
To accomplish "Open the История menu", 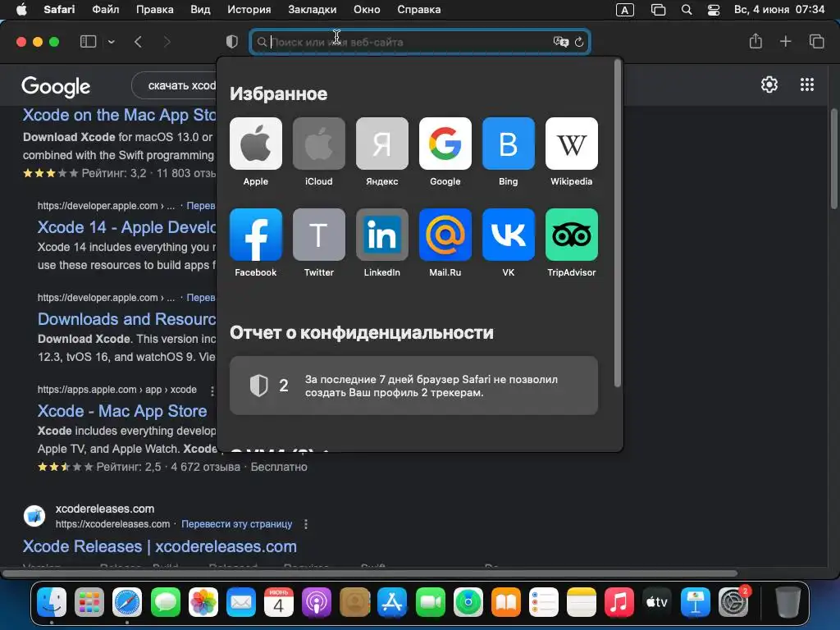I will tap(249, 9).
